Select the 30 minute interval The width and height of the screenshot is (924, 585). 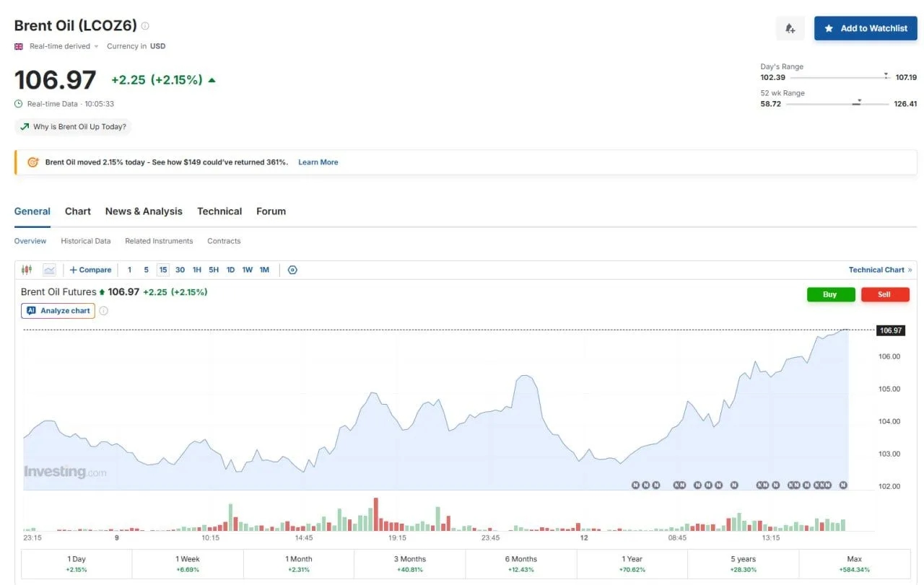point(180,270)
